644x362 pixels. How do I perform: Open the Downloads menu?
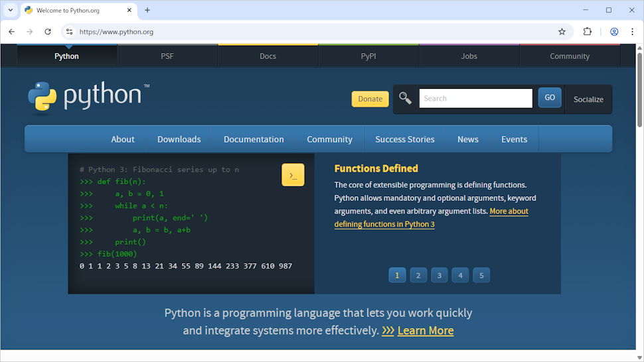point(179,139)
